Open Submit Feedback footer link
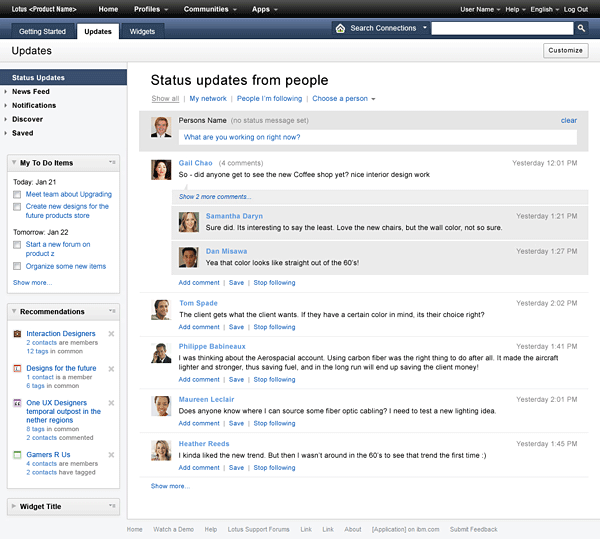Image resolution: width=600 pixels, height=539 pixels. pyautogui.click(x=474, y=529)
